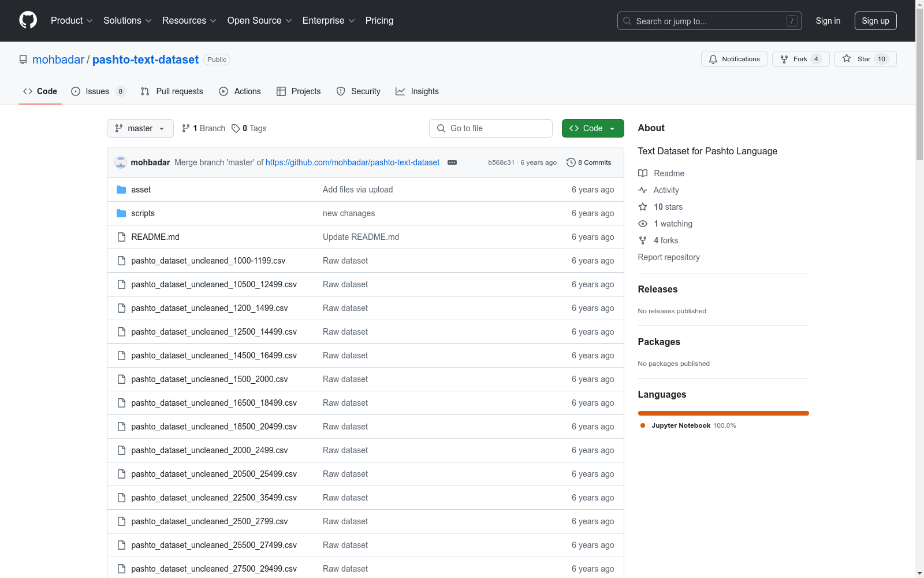The width and height of the screenshot is (924, 578).
Task: Open the Pricing page
Action: point(379,21)
